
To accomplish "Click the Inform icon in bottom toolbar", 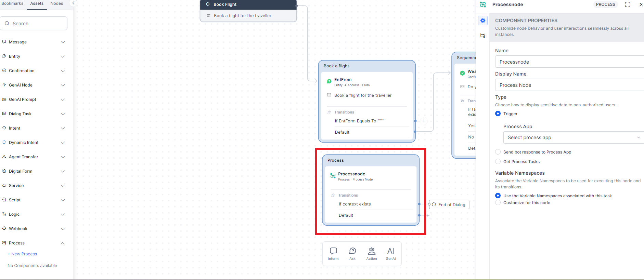I will 333,253.
